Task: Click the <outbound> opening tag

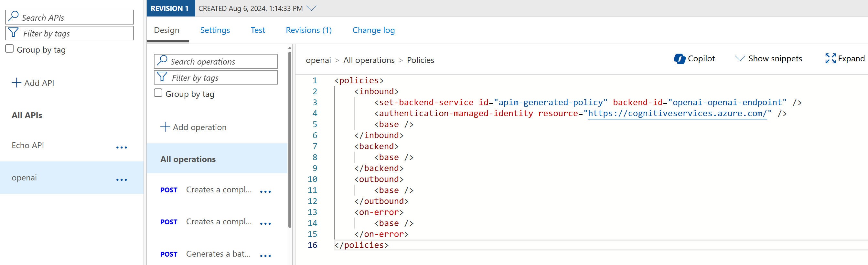Action: coord(379,179)
